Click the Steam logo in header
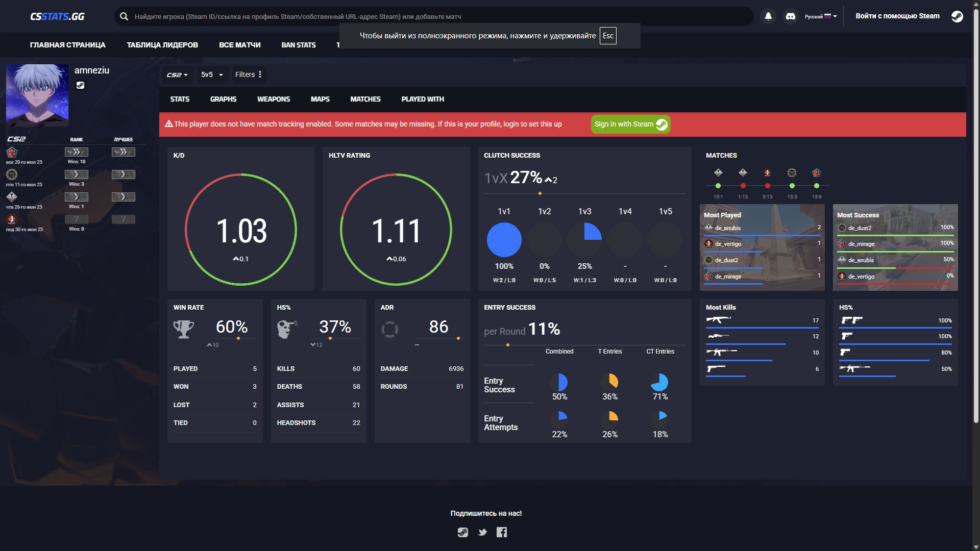The width and height of the screenshot is (980, 551). coord(957,16)
